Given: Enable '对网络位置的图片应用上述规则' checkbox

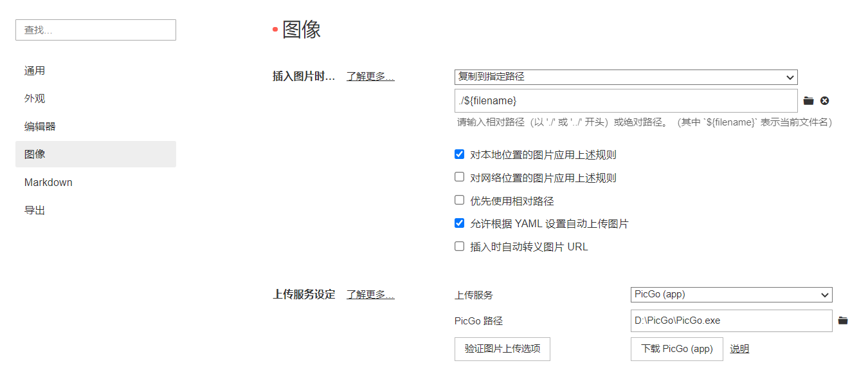Looking at the screenshot, I should (x=459, y=177).
